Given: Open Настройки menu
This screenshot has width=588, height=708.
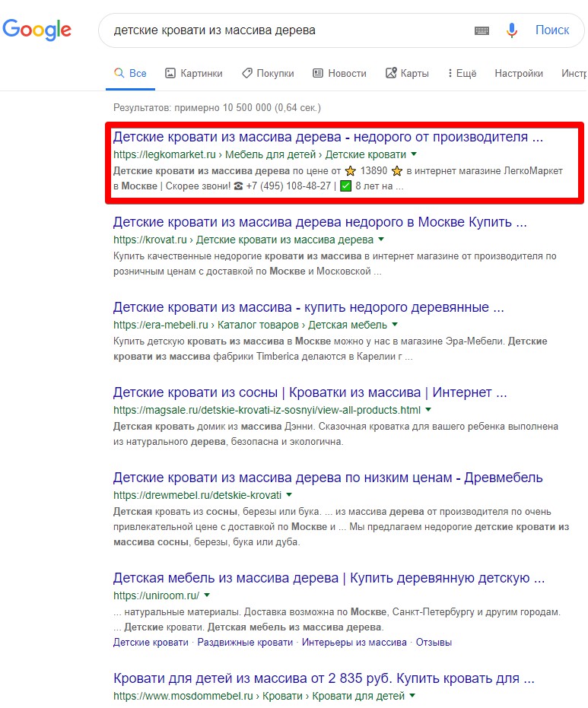Looking at the screenshot, I should point(519,73).
